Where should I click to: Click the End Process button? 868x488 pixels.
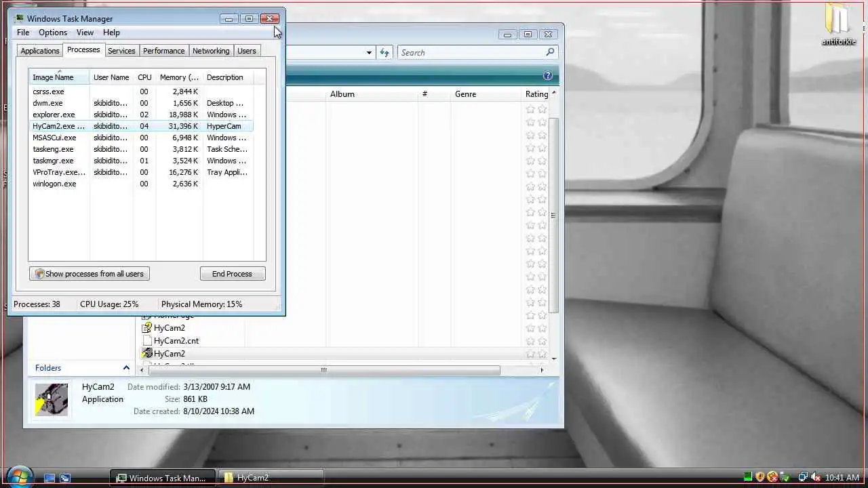[x=232, y=274]
